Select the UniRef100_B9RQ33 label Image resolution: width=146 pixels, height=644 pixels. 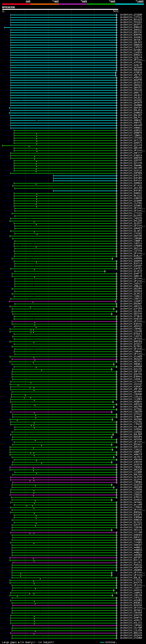131,27
